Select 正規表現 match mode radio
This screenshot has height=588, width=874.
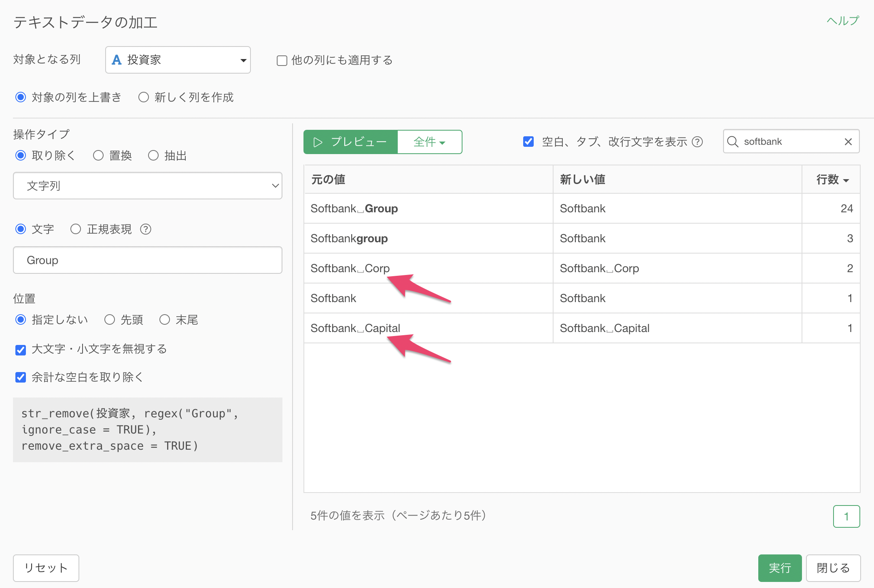[76, 229]
